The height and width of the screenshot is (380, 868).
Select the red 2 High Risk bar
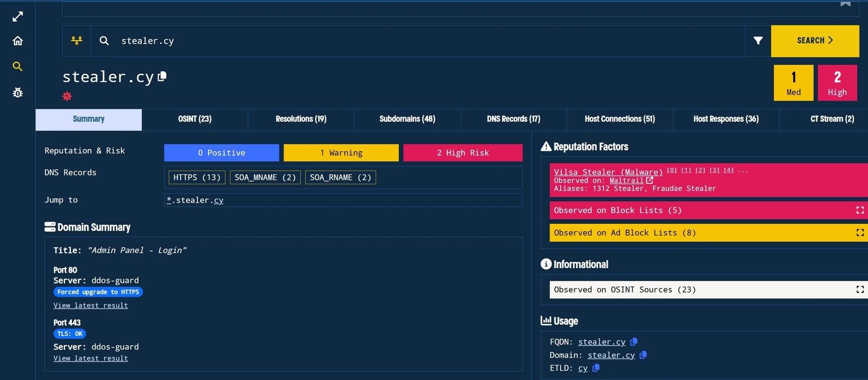[463, 153]
